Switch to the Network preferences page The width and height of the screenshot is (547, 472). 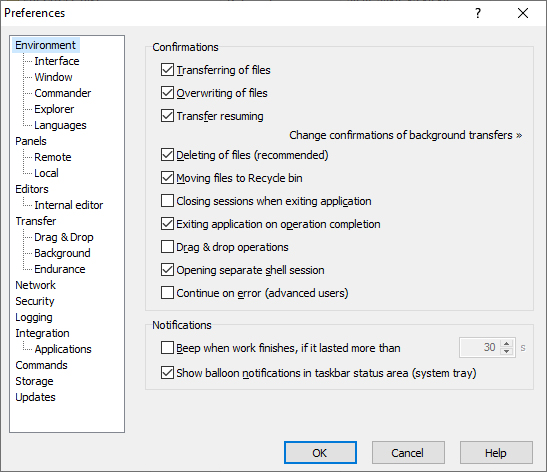tap(35, 285)
